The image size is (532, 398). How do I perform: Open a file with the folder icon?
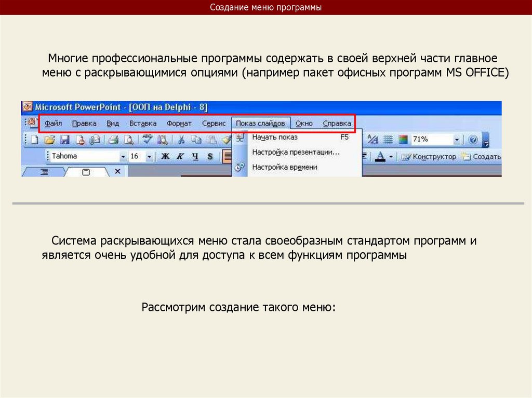click(x=49, y=140)
